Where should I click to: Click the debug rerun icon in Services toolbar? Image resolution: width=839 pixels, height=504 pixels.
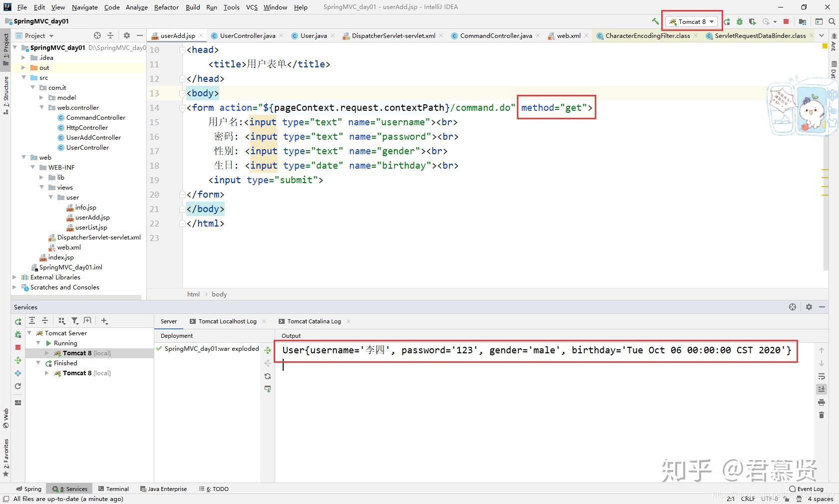18,334
